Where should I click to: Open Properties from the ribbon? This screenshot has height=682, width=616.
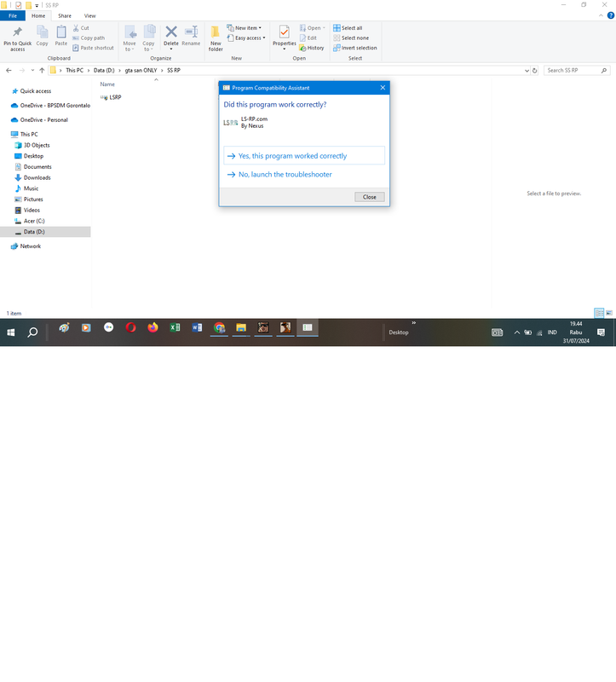pyautogui.click(x=285, y=38)
